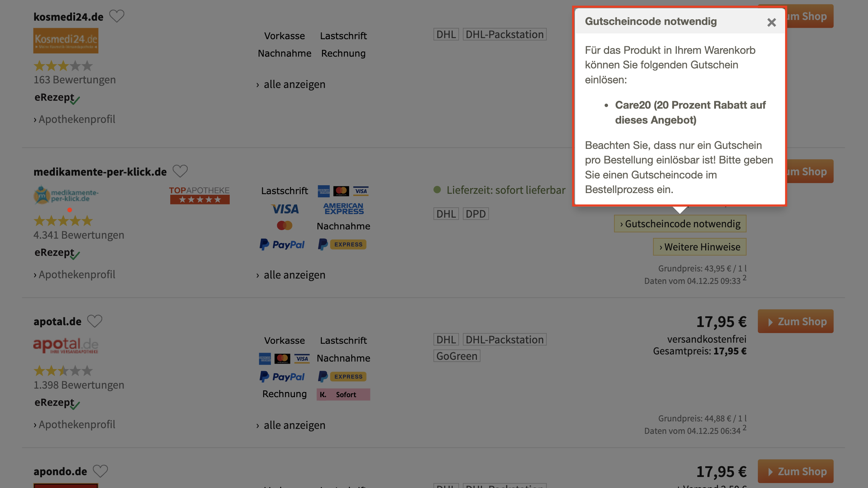
Task: Click the 4.341 Bewertungen star rating
Action: coord(63,221)
